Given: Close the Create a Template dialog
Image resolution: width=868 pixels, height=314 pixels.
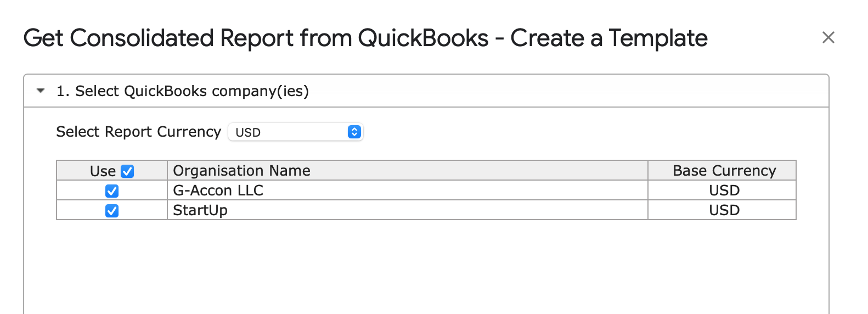Looking at the screenshot, I should [828, 37].
